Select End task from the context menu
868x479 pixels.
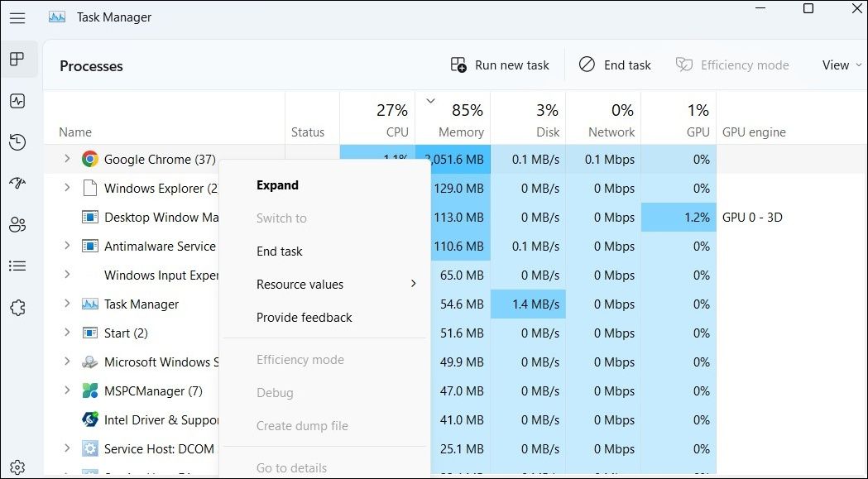point(280,251)
